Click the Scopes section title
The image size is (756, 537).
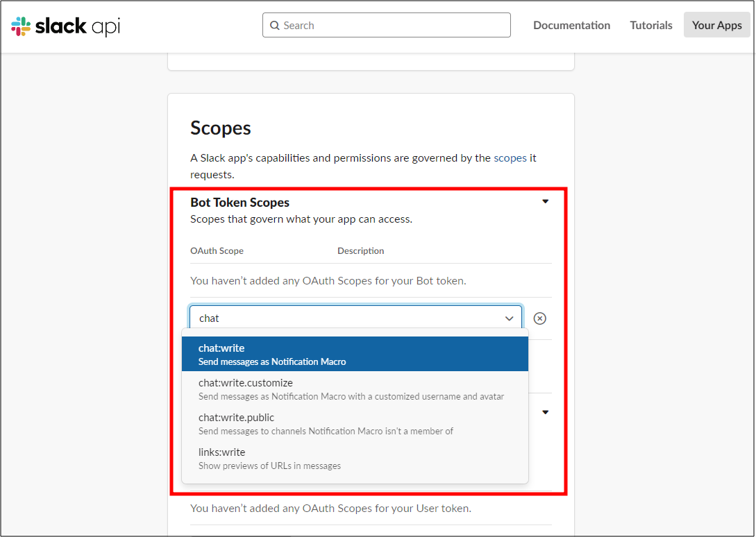(x=220, y=128)
